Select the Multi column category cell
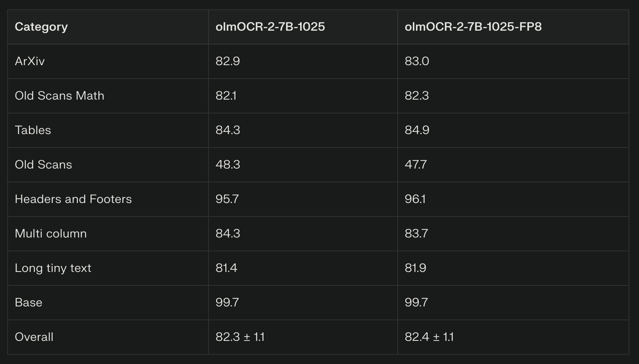The height and width of the screenshot is (364, 639). click(50, 234)
